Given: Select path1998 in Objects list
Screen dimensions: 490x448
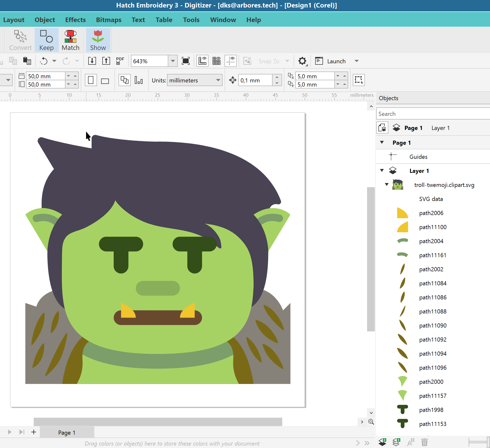Looking at the screenshot, I should (433, 410).
